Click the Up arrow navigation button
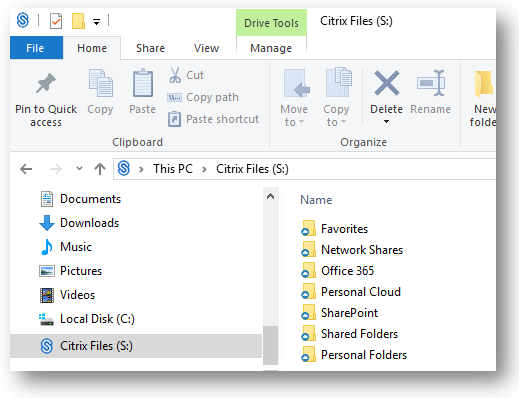Image resolution: width=519 pixels, height=398 pixels. 100,169
